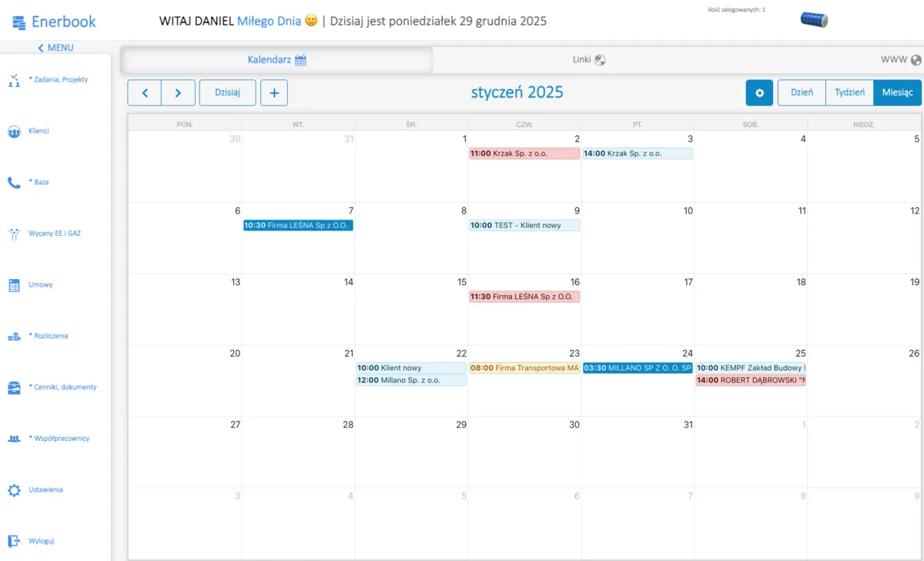Switch to the Linki tab
924x561 pixels.
pos(589,59)
